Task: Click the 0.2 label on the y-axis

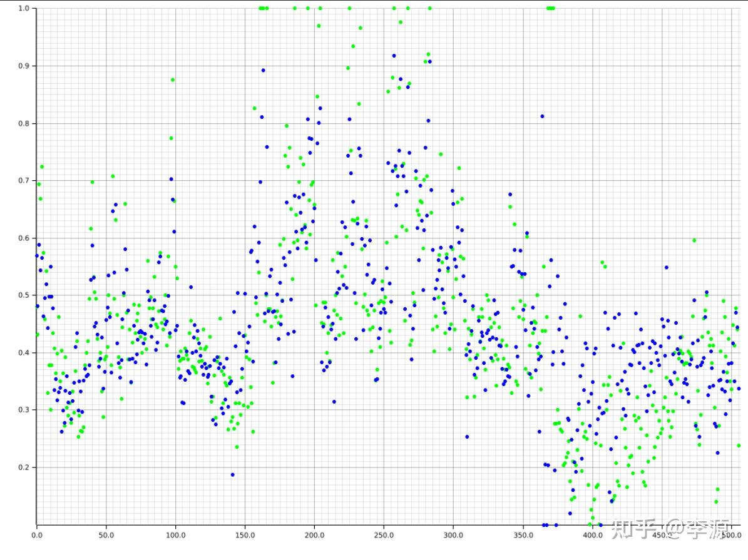Action: pos(24,467)
